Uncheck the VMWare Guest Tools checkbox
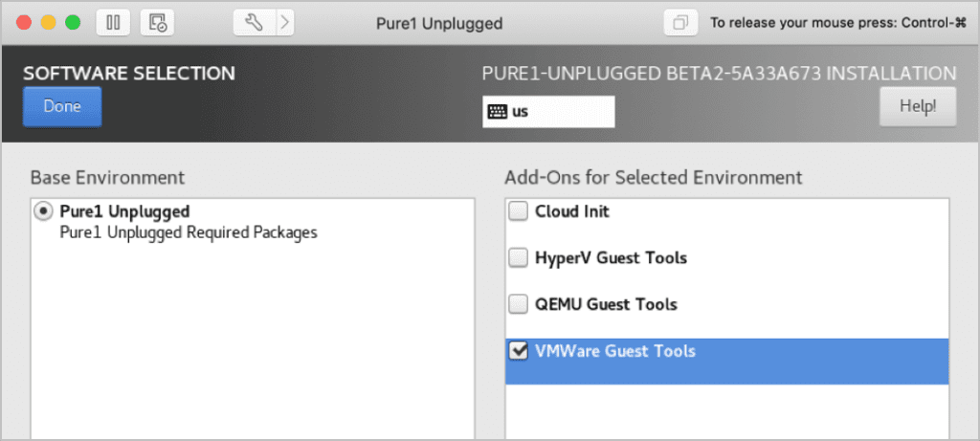 (518, 351)
